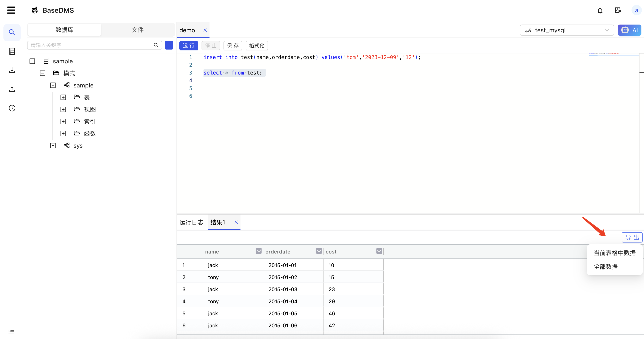Open the upload sidebar icon
Image resolution: width=644 pixels, height=339 pixels.
pyautogui.click(x=12, y=89)
